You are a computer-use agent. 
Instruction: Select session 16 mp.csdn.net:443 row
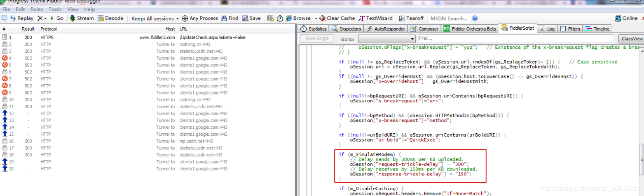click(148, 141)
